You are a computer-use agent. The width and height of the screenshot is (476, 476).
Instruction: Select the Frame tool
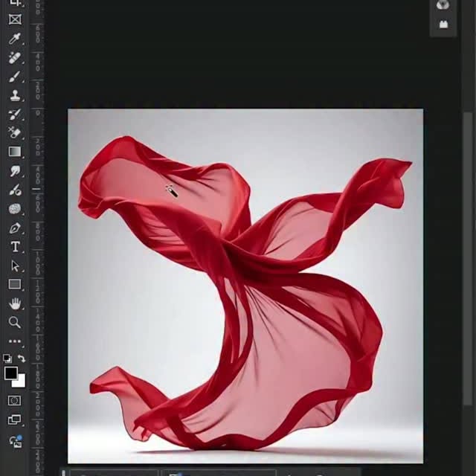(15, 19)
